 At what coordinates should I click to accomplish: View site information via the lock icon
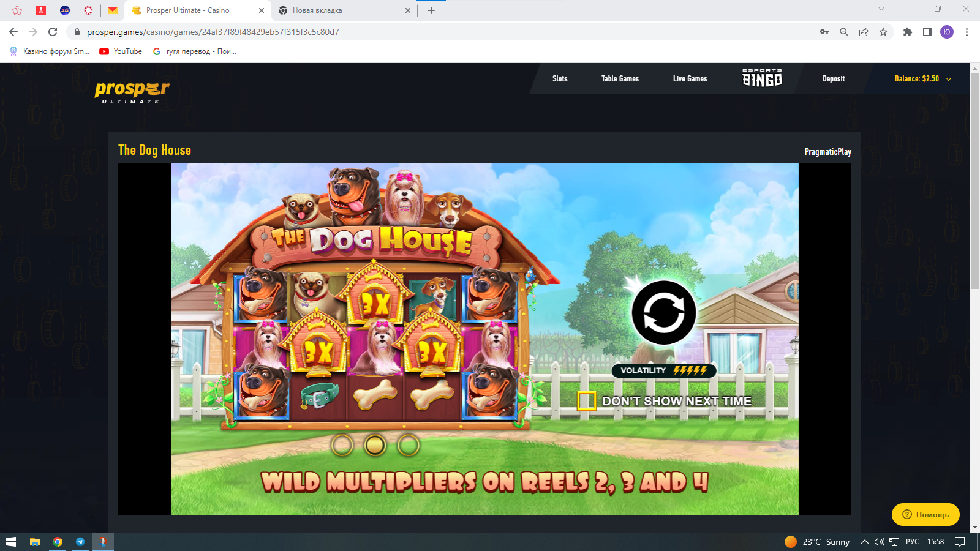(x=77, y=32)
